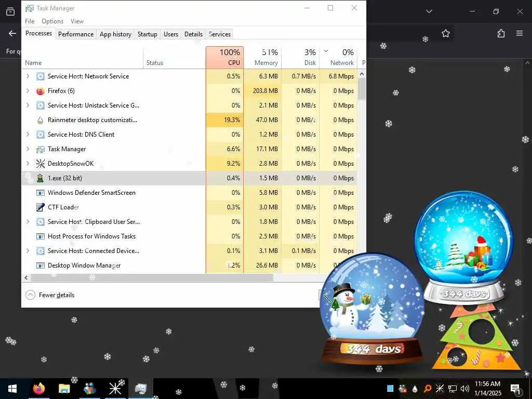Sort processes by the Memory column

[262, 57]
